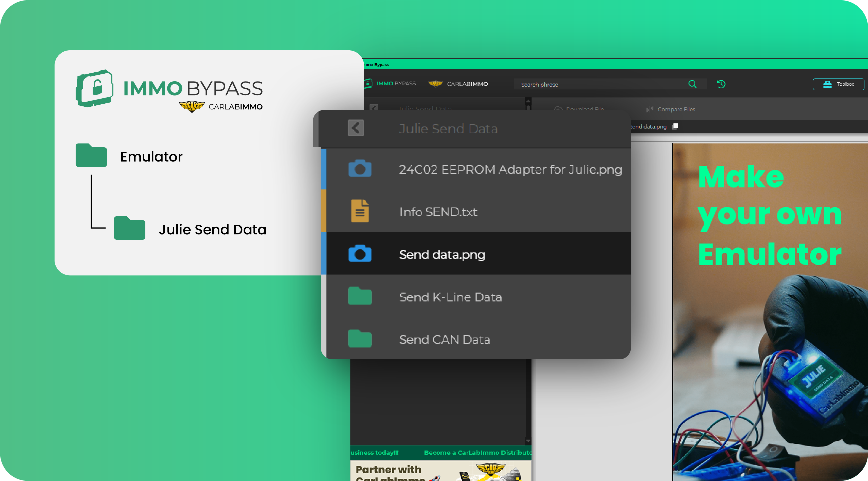This screenshot has height=481, width=868.
Task: Switch to the CARLABIMMO header tab
Action: pyautogui.click(x=458, y=84)
